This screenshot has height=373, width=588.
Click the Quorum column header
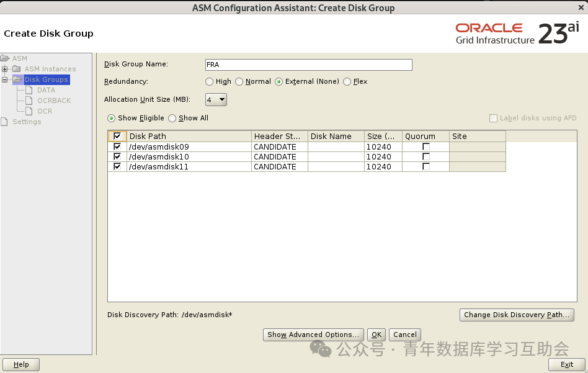pos(425,136)
